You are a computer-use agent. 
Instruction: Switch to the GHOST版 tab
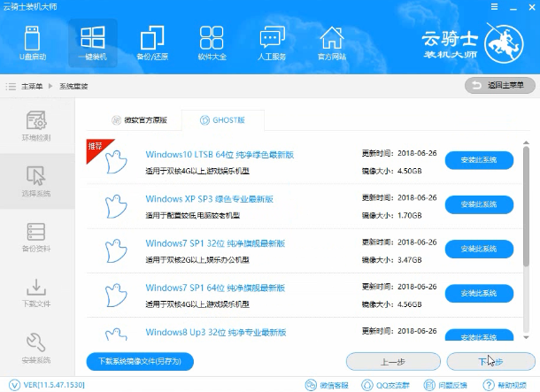pyautogui.click(x=222, y=120)
